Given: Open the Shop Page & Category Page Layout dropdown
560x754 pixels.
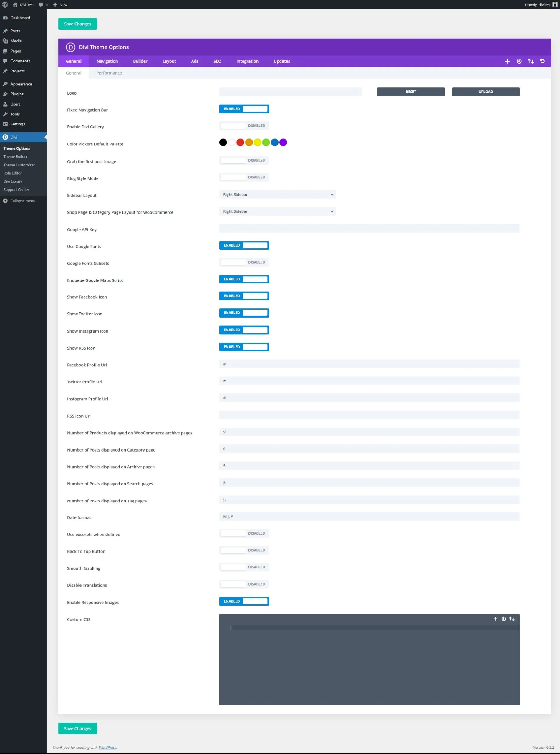Looking at the screenshot, I should [x=277, y=211].
